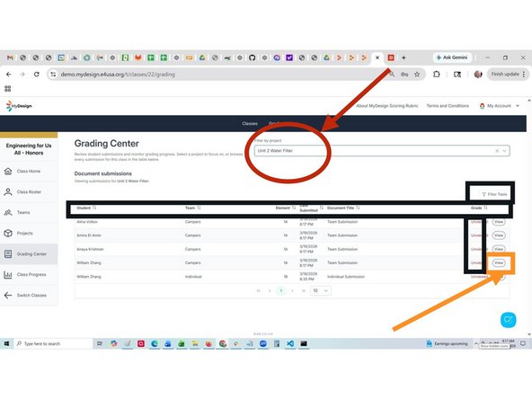Screen dimensions: 532x399
Task: View Anaya Krishnan's submission
Action: 499,250
